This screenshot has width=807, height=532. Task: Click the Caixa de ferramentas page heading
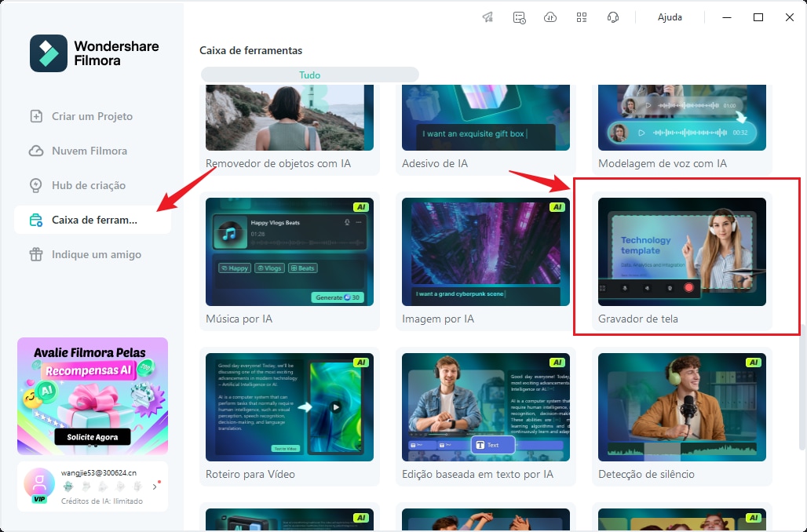(250, 50)
